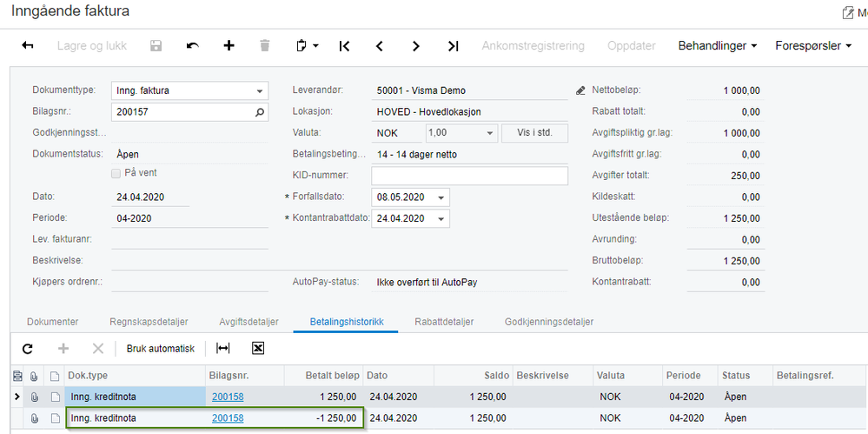This screenshot has width=868, height=434.
Task: Fit columns with the width arrows icon
Action: pos(222,348)
